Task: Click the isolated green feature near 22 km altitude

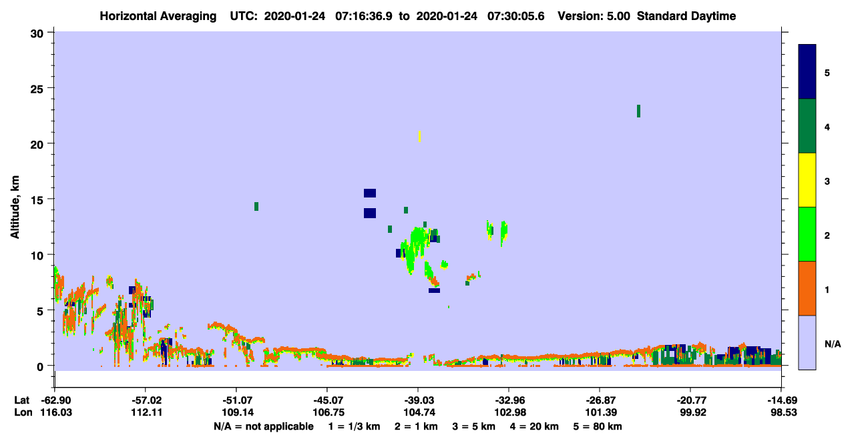Action: (x=638, y=111)
